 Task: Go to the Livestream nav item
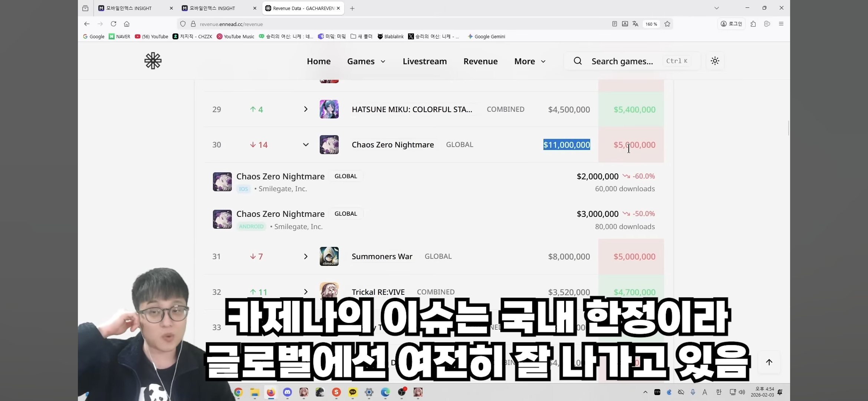(x=425, y=61)
